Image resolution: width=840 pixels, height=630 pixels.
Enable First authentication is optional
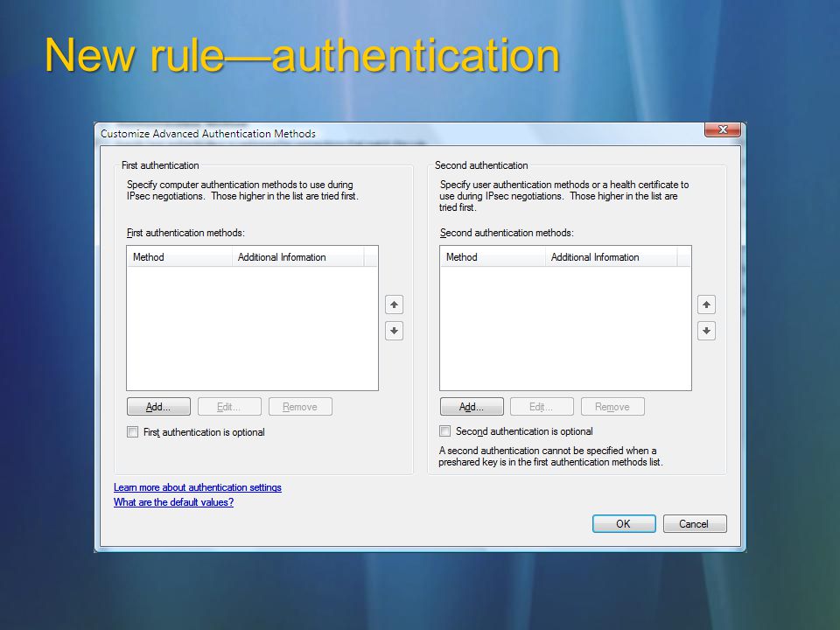[132, 431]
